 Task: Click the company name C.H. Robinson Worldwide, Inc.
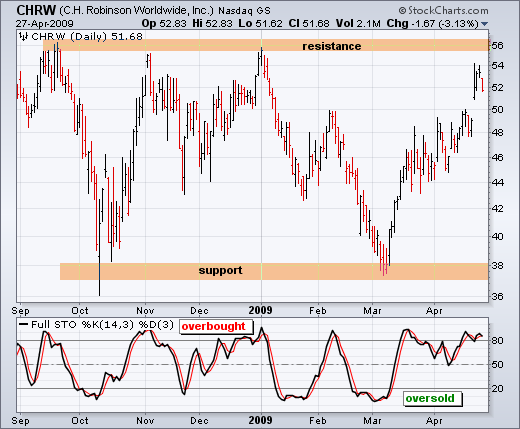click(136, 10)
